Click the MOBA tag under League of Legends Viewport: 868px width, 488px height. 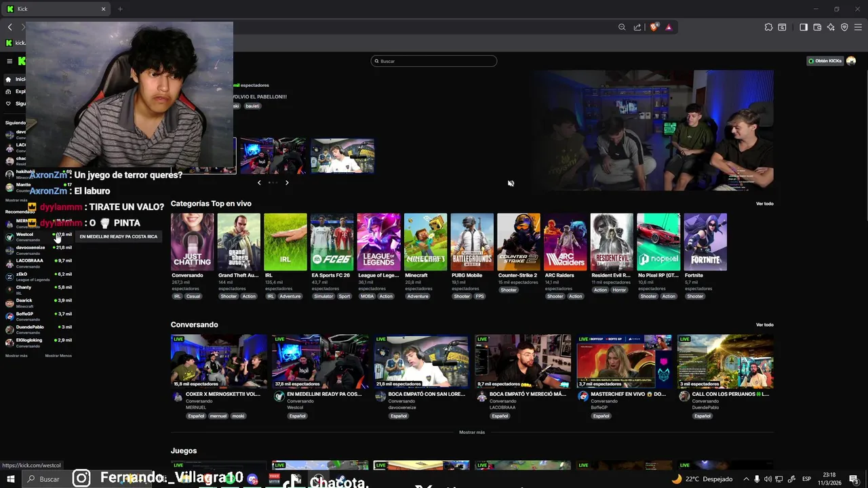(x=367, y=296)
